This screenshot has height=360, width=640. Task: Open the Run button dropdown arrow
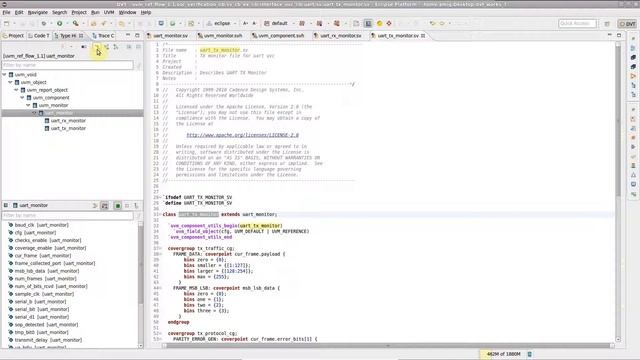(66, 24)
